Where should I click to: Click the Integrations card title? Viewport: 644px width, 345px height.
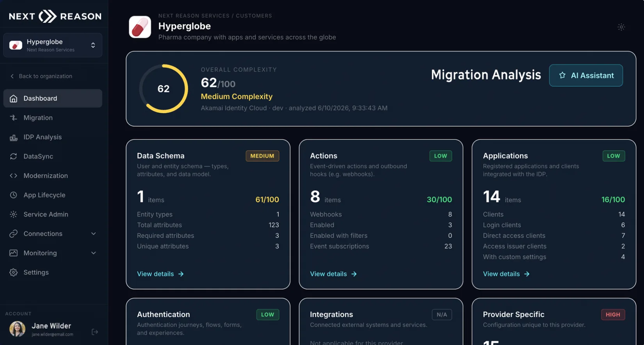pos(331,314)
